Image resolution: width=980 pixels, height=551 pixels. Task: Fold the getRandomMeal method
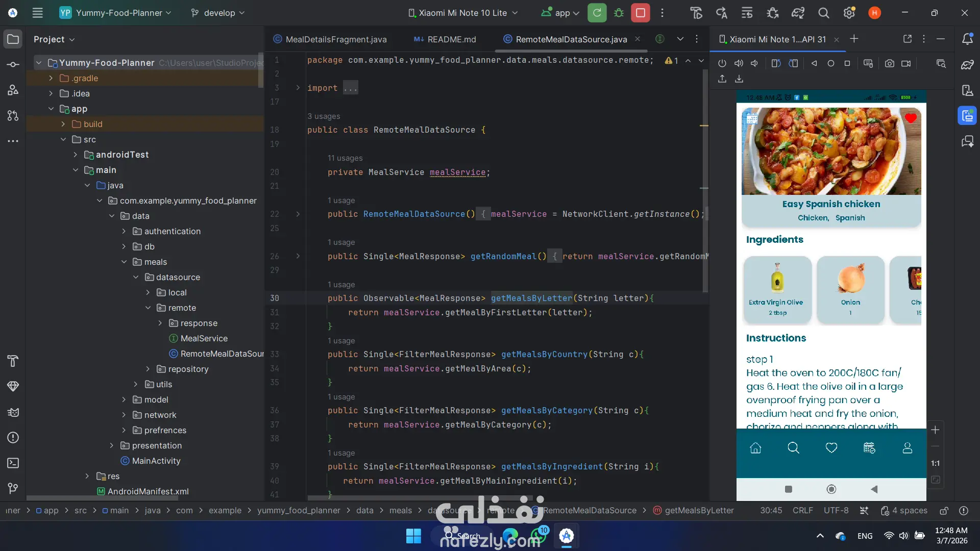298,256
